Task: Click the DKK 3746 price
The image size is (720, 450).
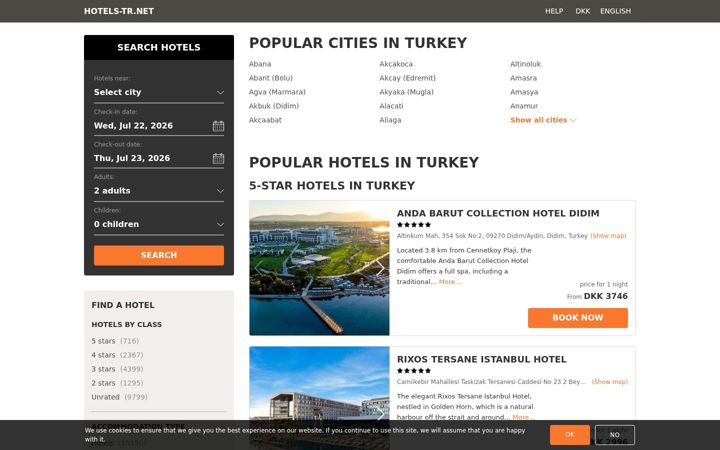Action: (x=606, y=296)
